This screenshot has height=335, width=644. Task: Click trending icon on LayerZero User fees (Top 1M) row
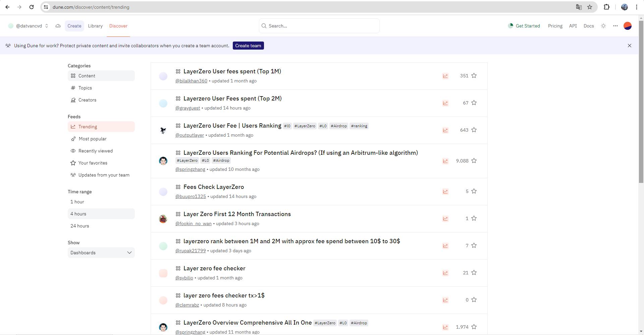pos(445,76)
